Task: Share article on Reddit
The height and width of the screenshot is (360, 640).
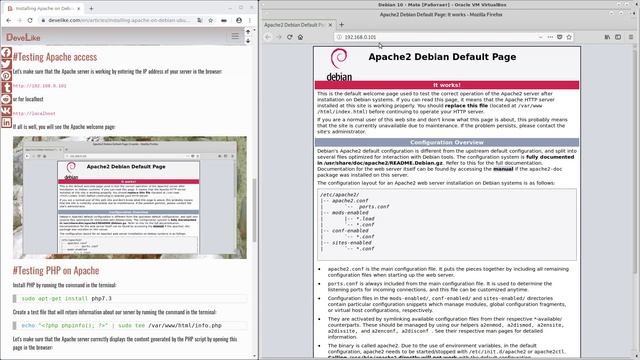Action: [6, 99]
